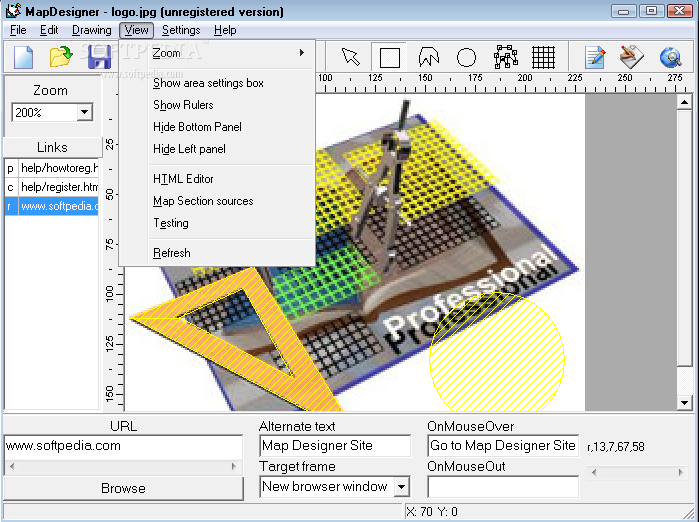Click the empty OnMouseOut field
The width and height of the screenshot is (699, 522).
tap(503, 486)
